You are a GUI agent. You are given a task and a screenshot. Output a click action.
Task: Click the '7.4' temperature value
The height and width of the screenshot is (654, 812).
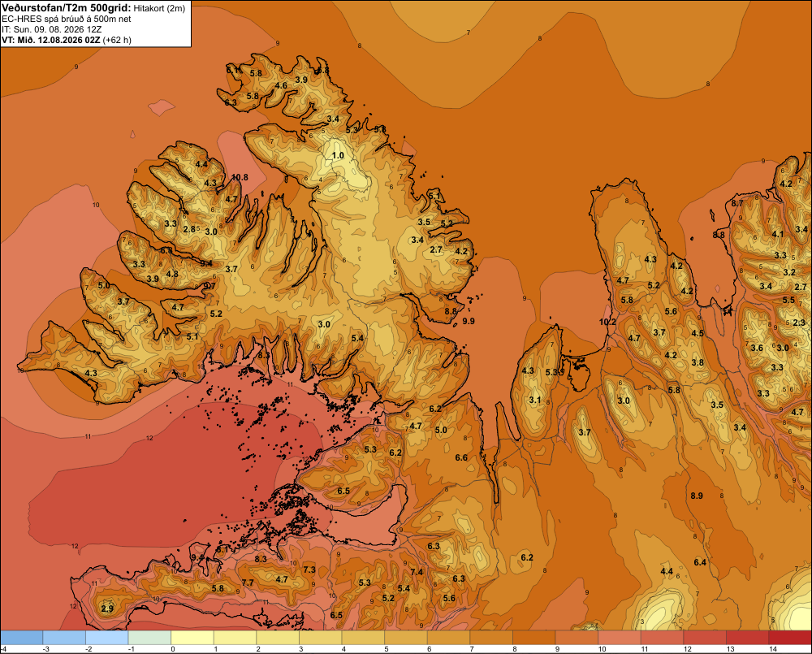click(x=417, y=572)
